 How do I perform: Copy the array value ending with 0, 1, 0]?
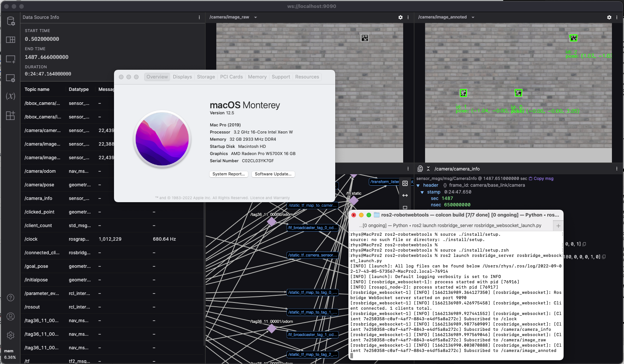point(604,256)
